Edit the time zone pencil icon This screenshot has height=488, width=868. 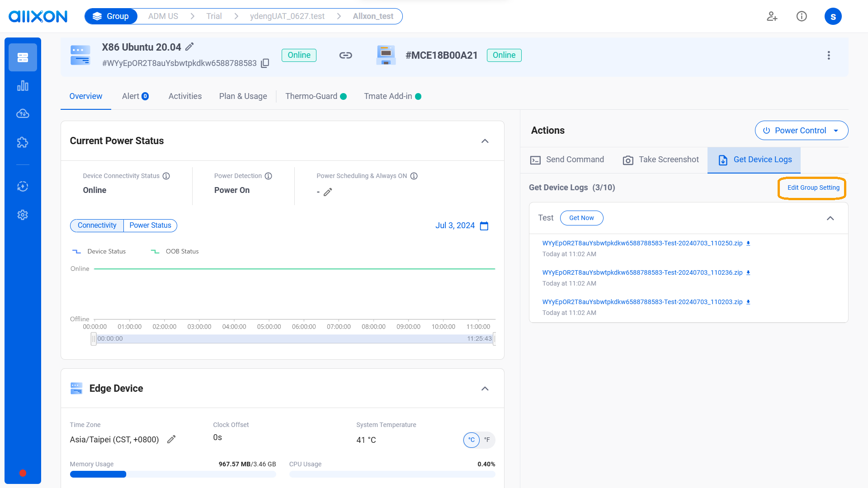tap(171, 439)
